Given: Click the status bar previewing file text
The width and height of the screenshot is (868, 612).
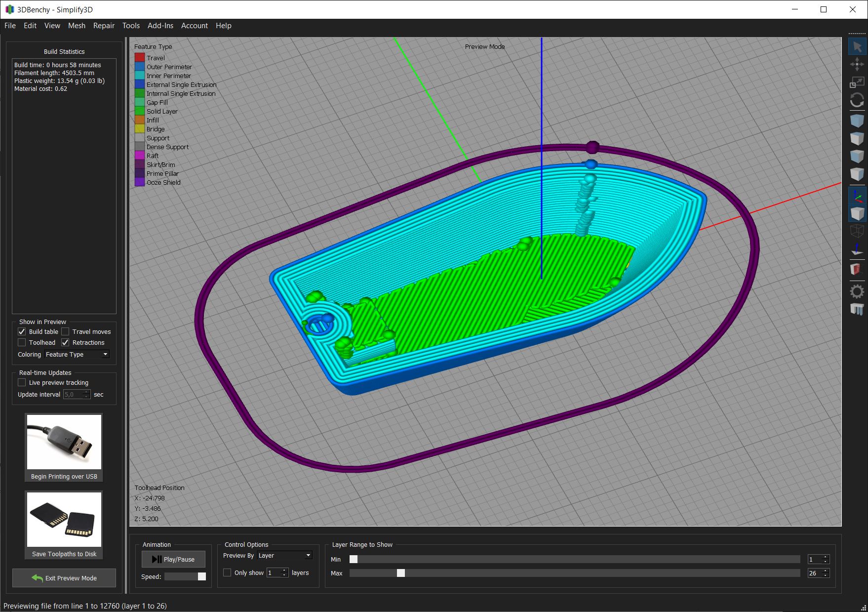Looking at the screenshot, I should click(x=85, y=606).
